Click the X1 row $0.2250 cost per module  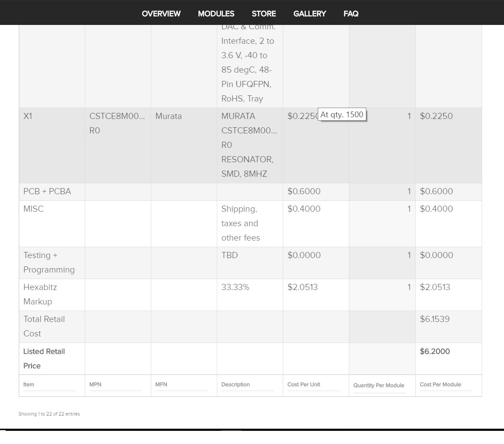point(436,116)
